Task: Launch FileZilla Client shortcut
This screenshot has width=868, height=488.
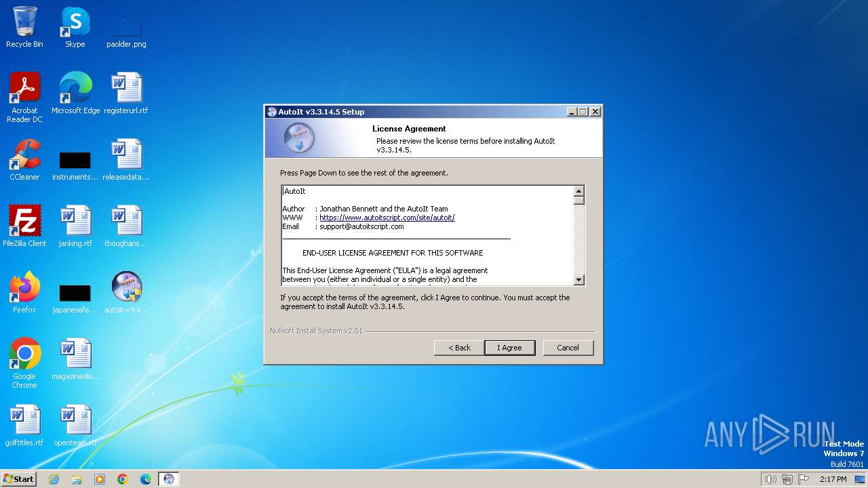Action: [x=24, y=226]
